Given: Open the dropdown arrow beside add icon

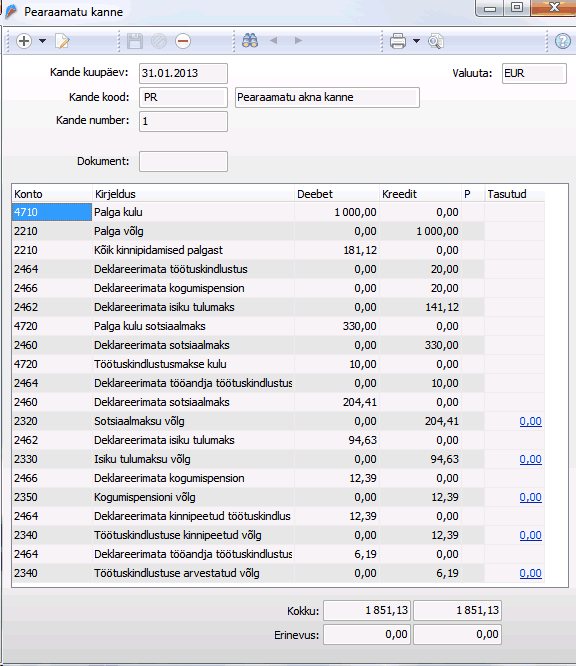Looking at the screenshot, I should point(42,41).
